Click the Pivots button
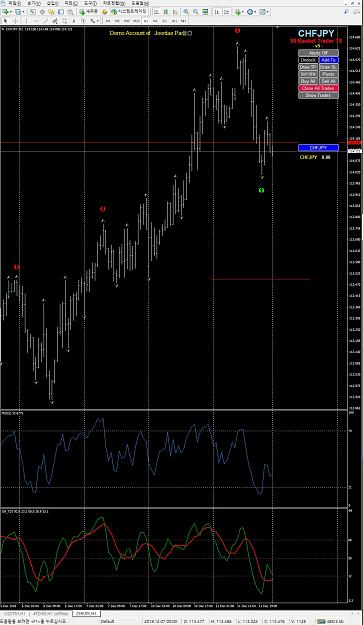This screenshot has width=363, height=625. (x=329, y=74)
